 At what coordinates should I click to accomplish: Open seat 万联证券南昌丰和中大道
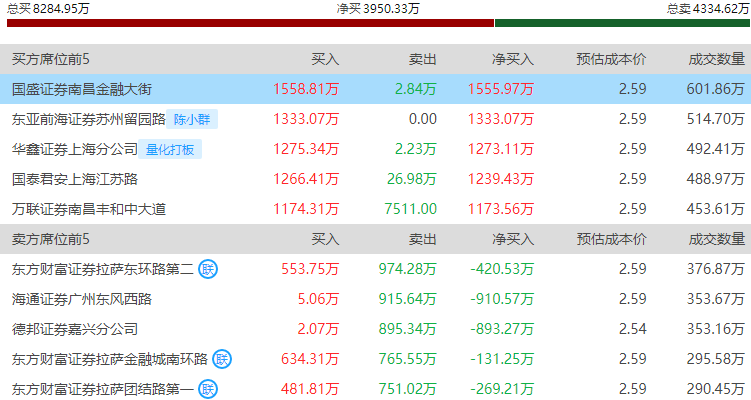click(89, 209)
